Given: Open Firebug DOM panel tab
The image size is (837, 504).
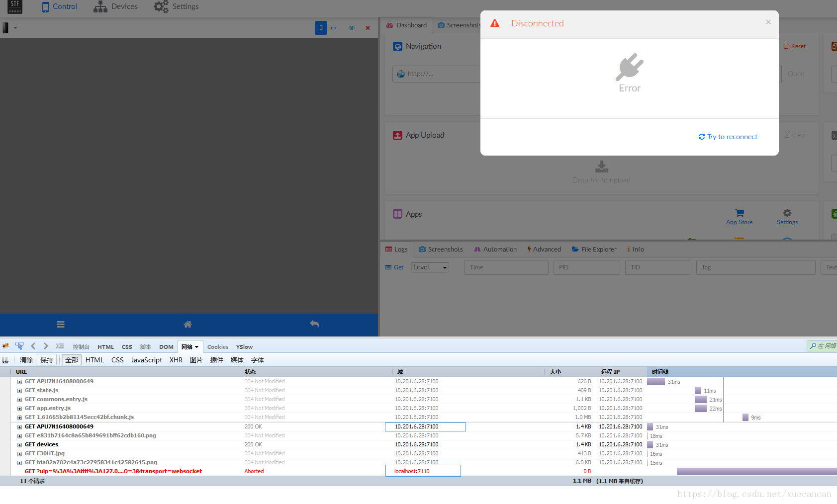Looking at the screenshot, I should 166,347.
